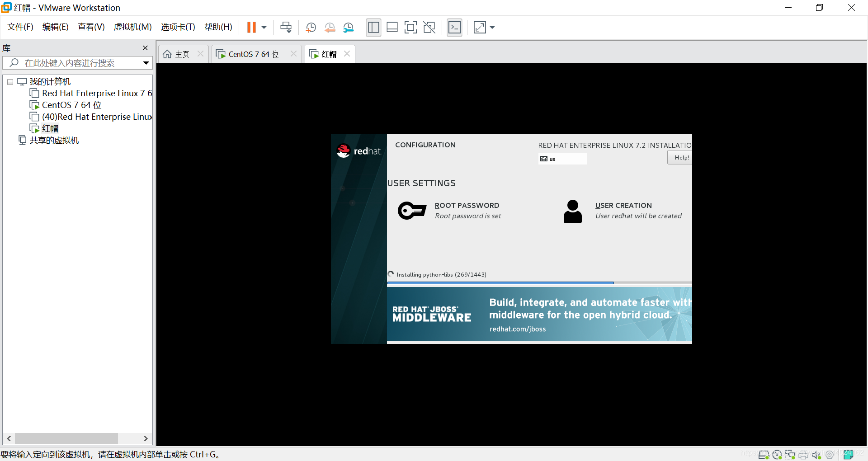Click the Help! button in installer
868x461 pixels.
click(680, 158)
